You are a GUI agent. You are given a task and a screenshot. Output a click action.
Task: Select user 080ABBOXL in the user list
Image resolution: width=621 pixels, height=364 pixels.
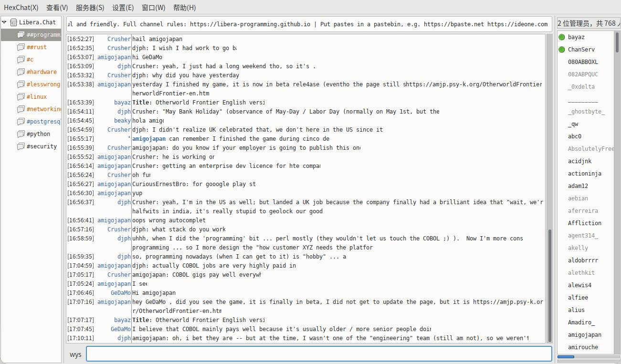pos(583,62)
